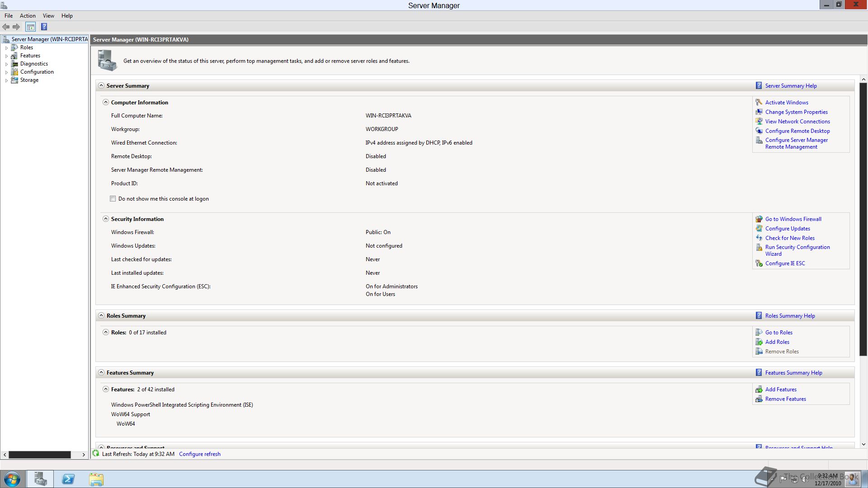Click the Go to Roles link
Screen dimensions: 868x488
[778, 333]
